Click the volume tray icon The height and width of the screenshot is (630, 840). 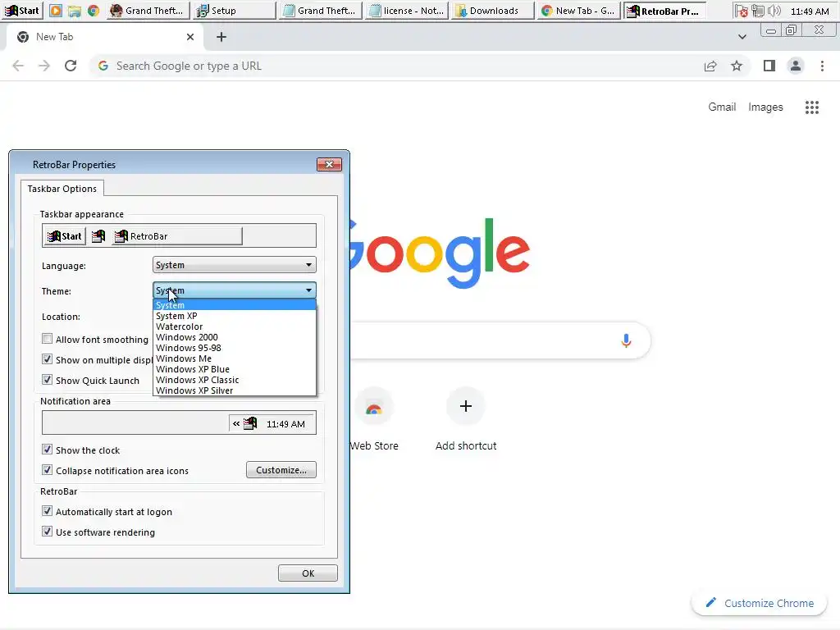point(774,11)
